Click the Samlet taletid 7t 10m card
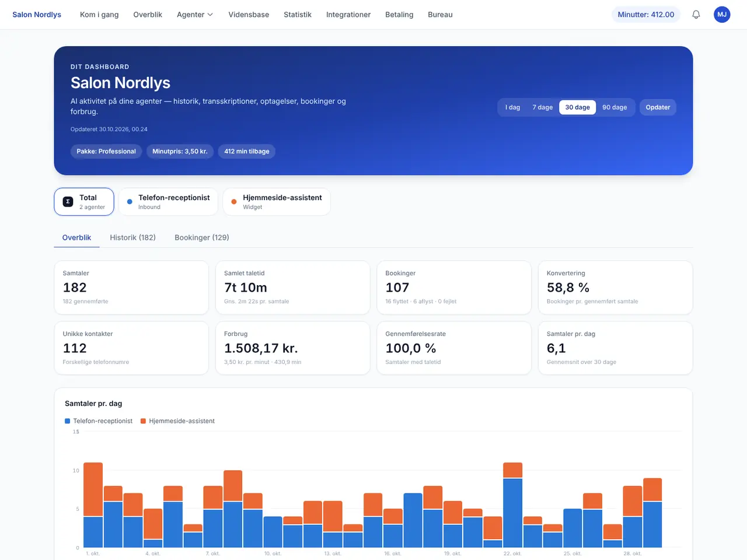 click(293, 288)
